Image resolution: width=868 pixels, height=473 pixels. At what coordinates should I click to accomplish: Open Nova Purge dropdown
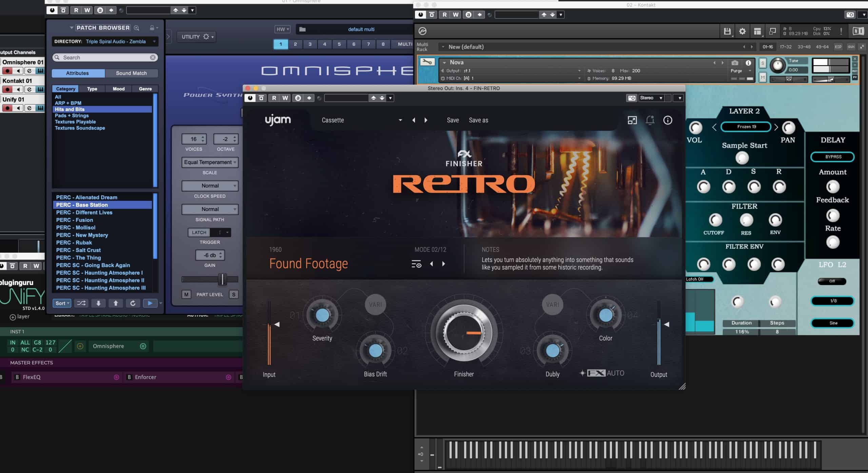tap(741, 71)
